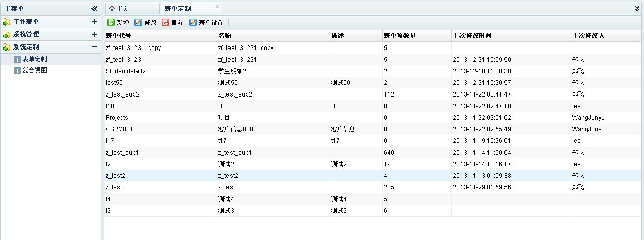Screen dimensions: 644x240
Task: Select the test50 row code cell
Action: pos(160,83)
